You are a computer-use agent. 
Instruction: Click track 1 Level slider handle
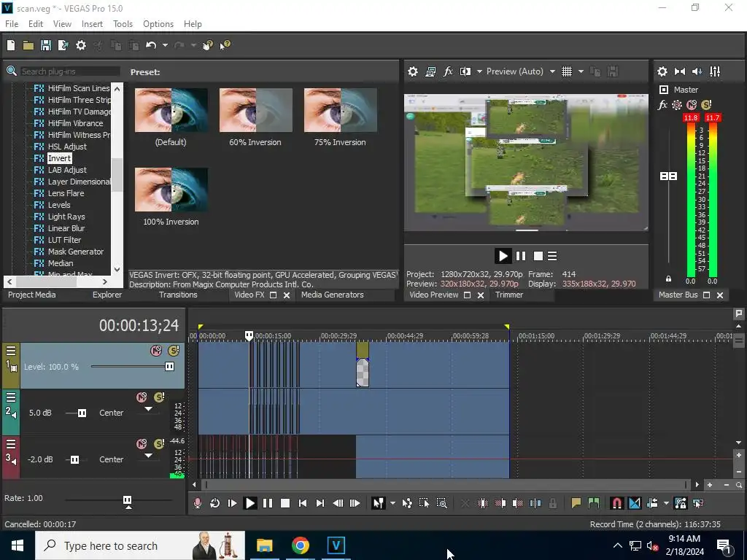click(169, 366)
